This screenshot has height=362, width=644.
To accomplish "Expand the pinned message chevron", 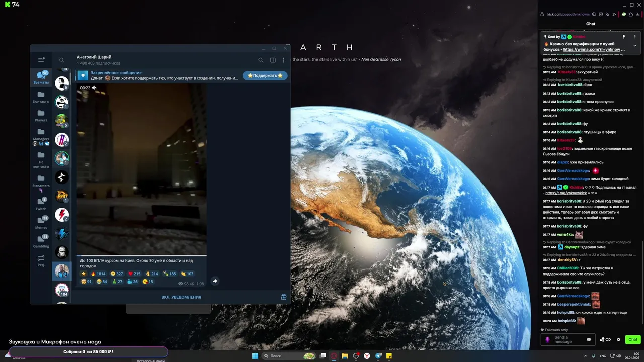I will pos(635,45).
